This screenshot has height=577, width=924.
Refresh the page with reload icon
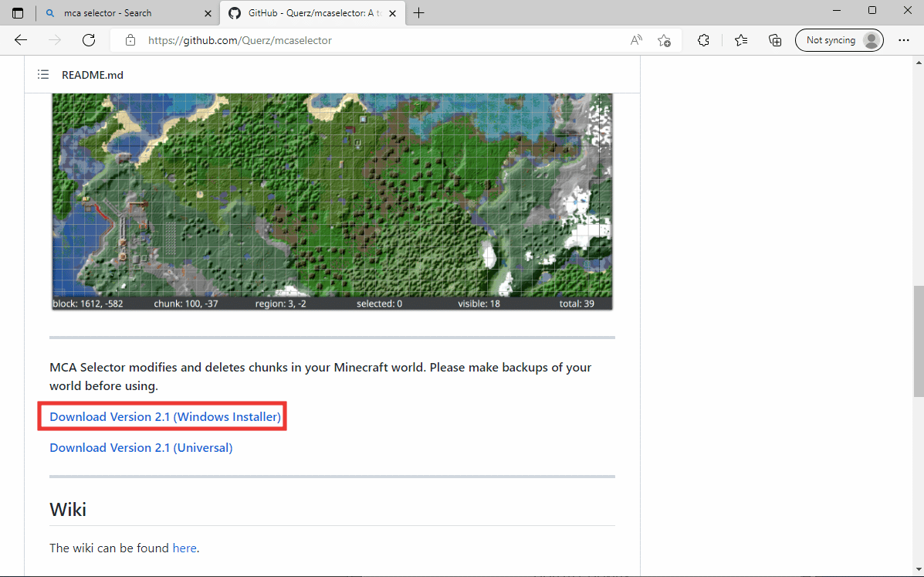[89, 40]
